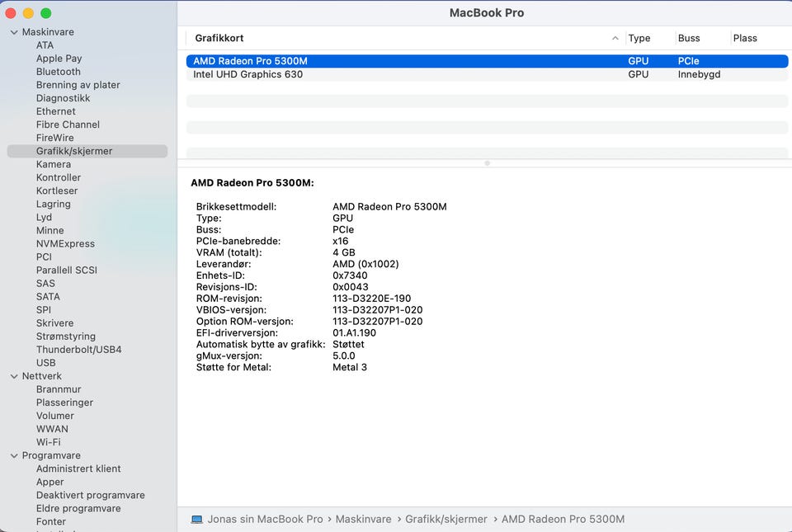The height and width of the screenshot is (532, 792).
Task: Select Brenning av plater
Action: click(x=78, y=85)
